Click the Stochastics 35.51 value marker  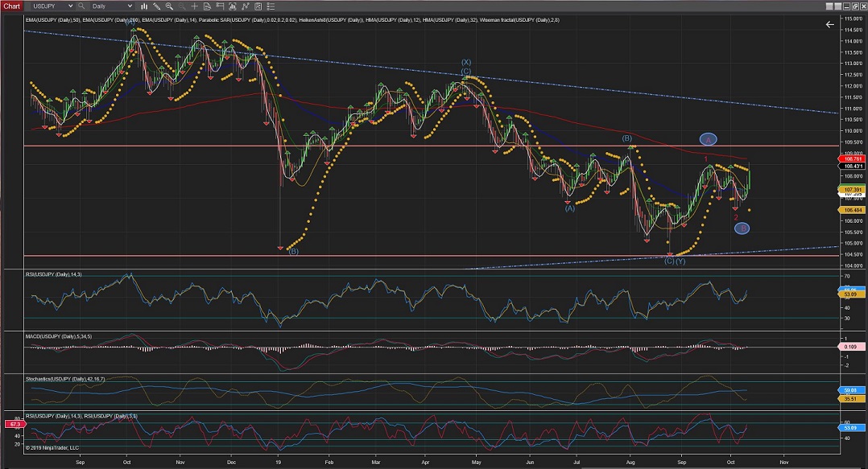[x=851, y=399]
